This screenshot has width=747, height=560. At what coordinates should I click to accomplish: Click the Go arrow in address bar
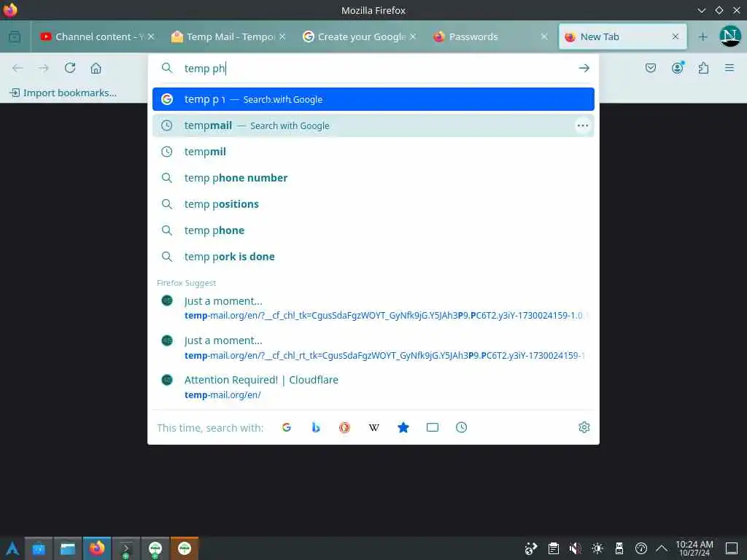pyautogui.click(x=584, y=68)
